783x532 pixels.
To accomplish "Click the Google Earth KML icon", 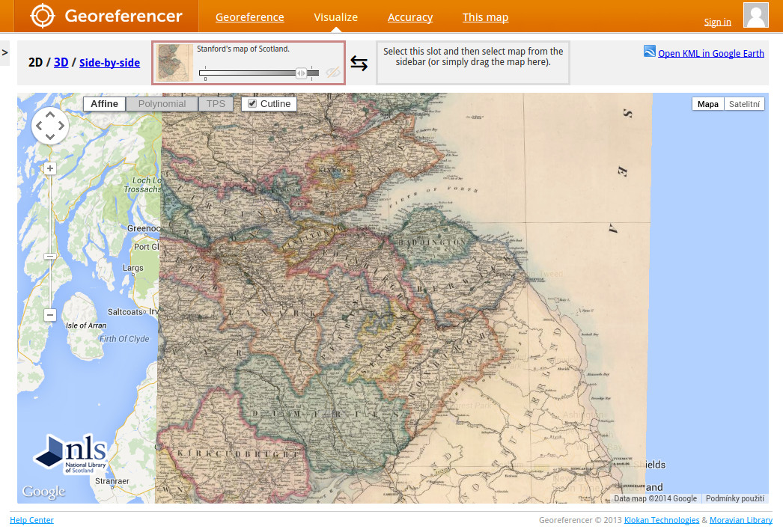I will click(x=649, y=52).
